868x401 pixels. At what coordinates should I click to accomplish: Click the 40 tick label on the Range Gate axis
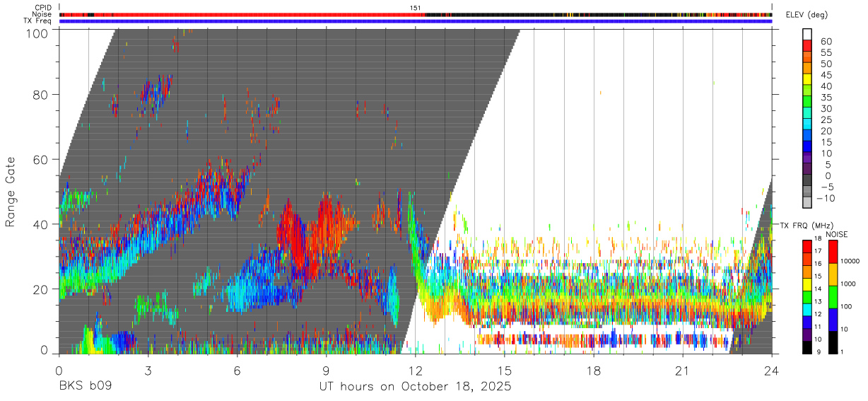click(x=40, y=224)
